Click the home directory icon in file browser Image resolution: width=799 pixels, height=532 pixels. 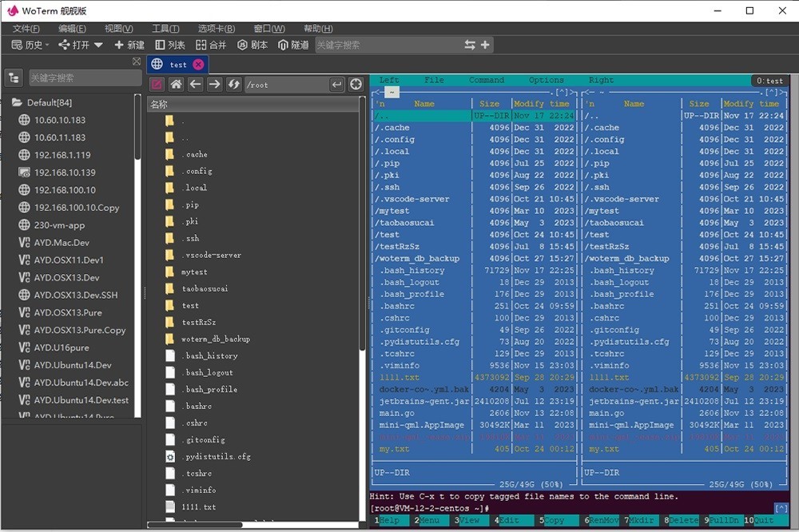point(177,85)
